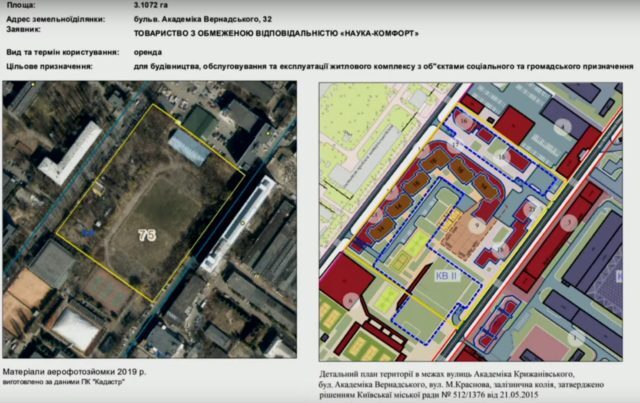
Task: Click the white-roofed building at aerial photo bottom
Action: pyautogui.click(x=76, y=329)
